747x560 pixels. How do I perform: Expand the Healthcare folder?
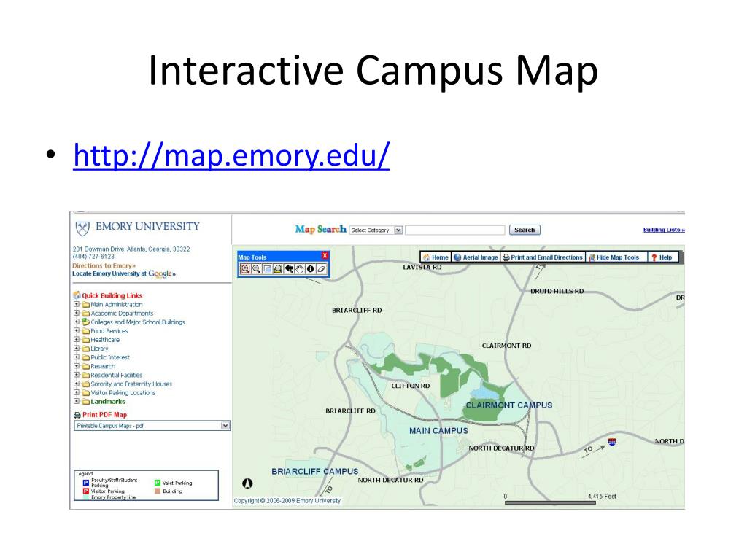tap(76, 340)
